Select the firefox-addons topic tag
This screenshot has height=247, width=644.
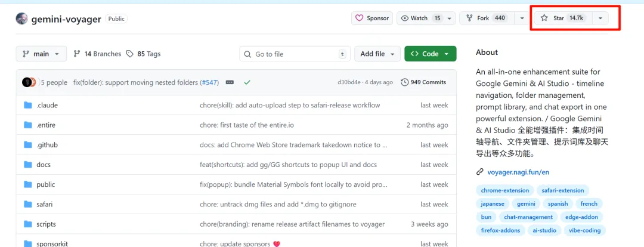click(x=501, y=230)
